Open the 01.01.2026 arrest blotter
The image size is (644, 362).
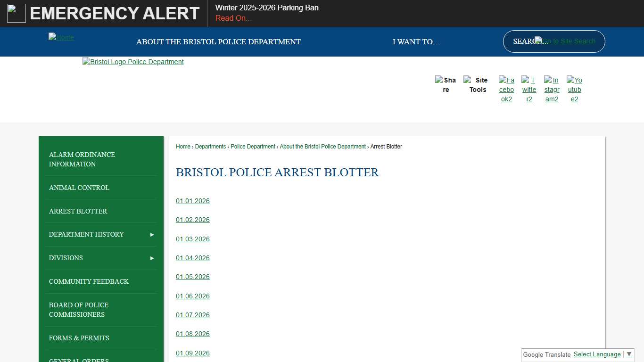[192, 201]
